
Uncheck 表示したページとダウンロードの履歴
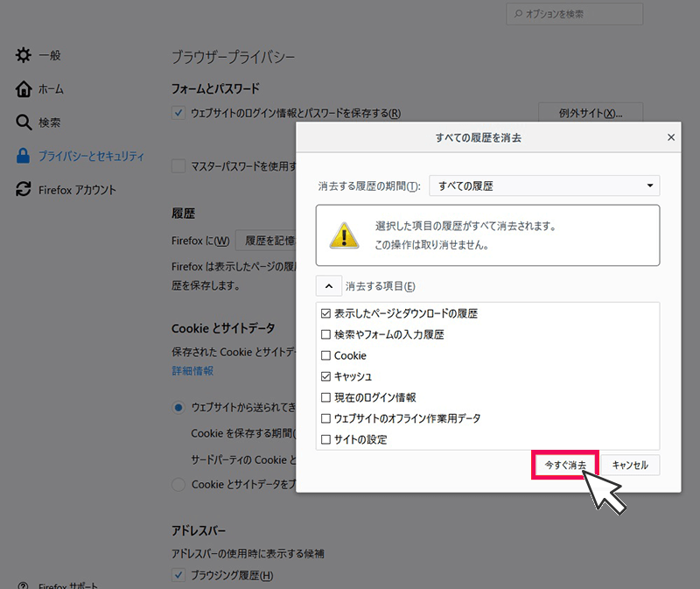326,312
